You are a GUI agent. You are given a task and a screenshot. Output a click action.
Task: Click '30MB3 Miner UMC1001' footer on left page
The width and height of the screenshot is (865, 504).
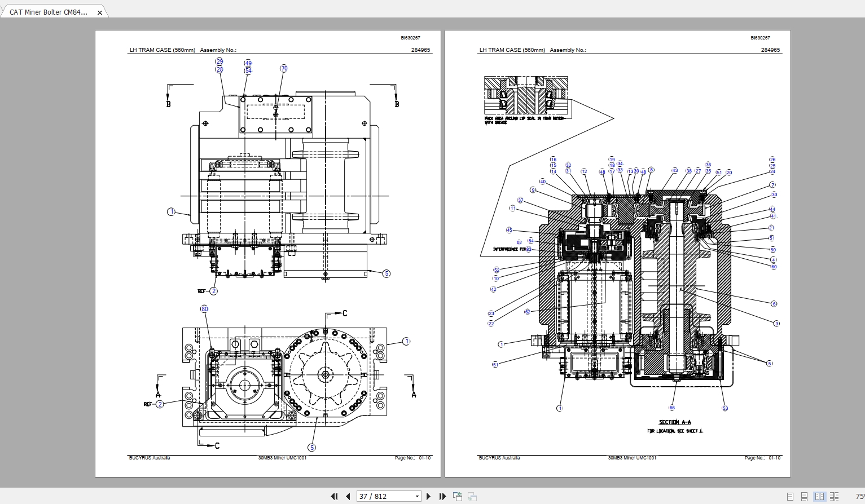click(283, 458)
